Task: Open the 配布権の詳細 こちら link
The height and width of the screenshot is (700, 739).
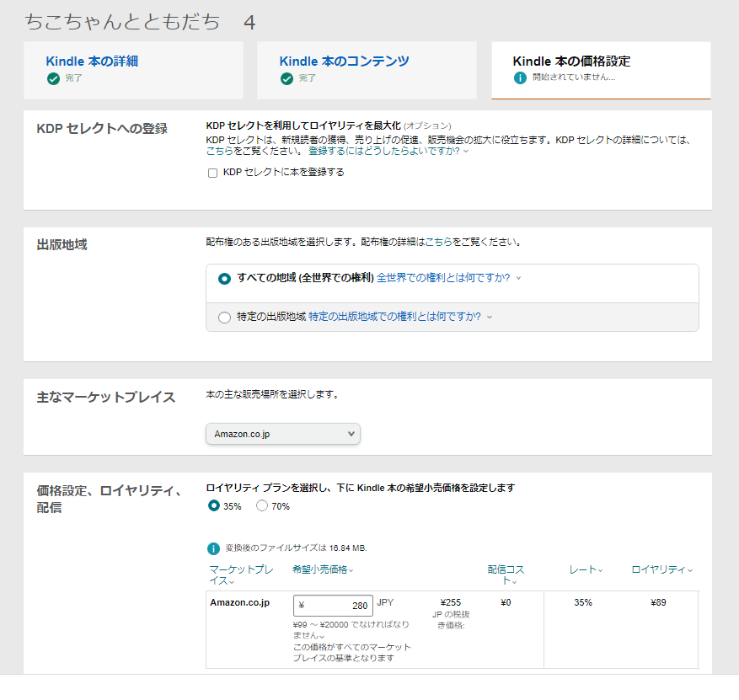Action: [438, 242]
